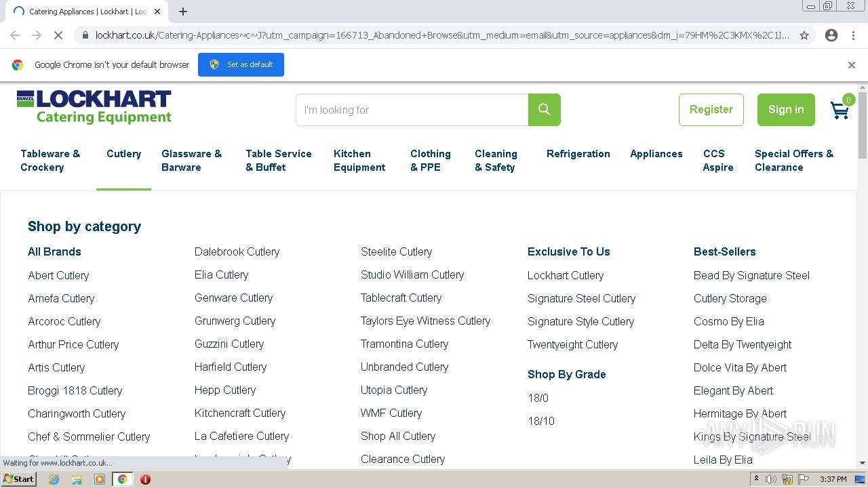Go back with the browser back arrow

[x=15, y=35]
